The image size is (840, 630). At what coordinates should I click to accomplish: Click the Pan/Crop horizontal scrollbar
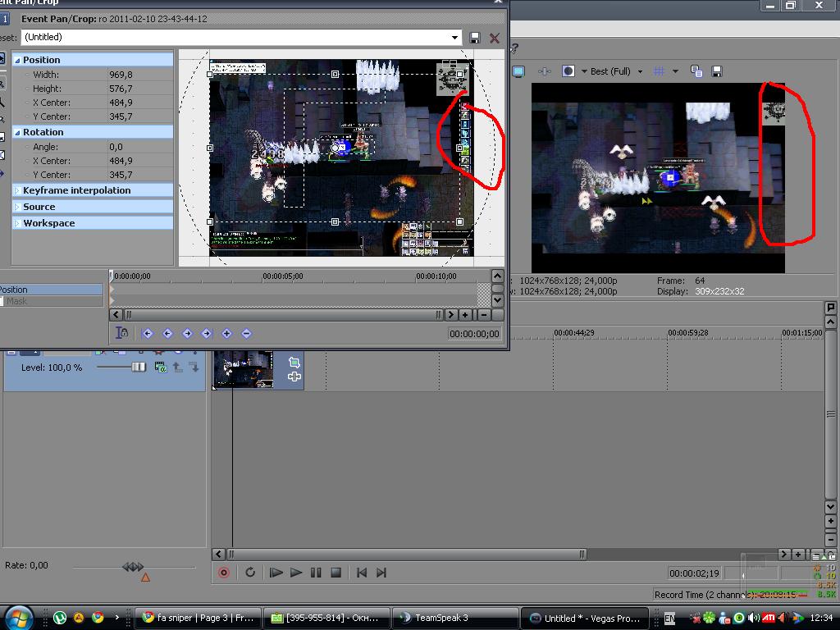tap(283, 315)
